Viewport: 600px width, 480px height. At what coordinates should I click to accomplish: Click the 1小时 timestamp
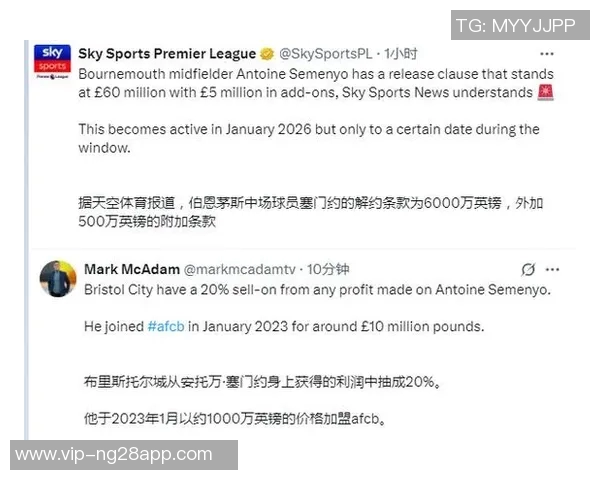401,54
